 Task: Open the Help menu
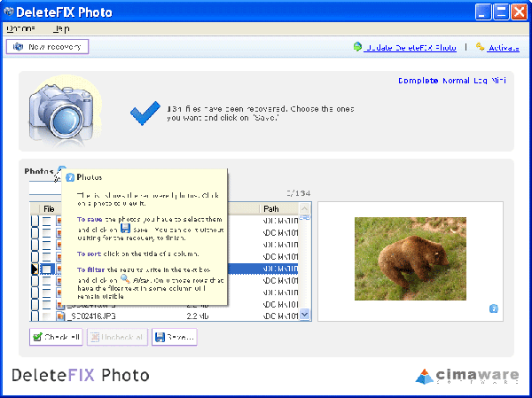[61, 29]
